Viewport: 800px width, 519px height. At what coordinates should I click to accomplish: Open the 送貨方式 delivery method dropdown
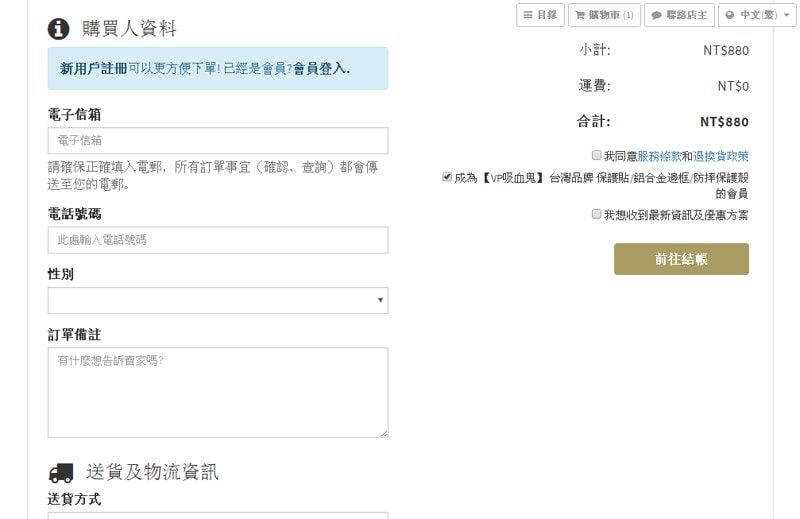tap(217, 515)
